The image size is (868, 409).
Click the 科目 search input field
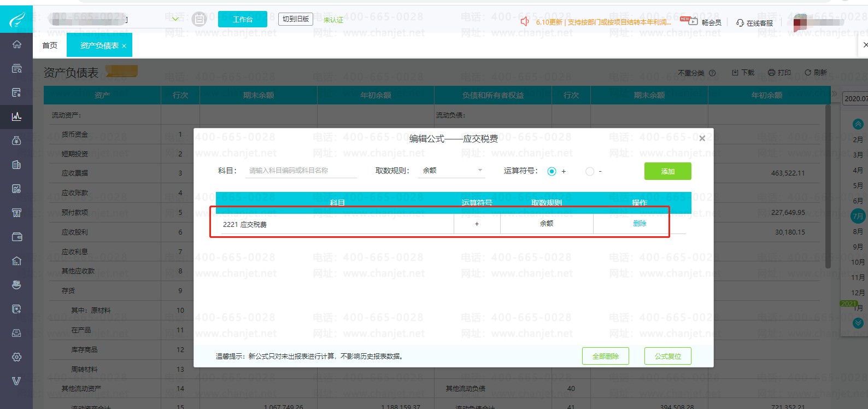[x=302, y=171]
